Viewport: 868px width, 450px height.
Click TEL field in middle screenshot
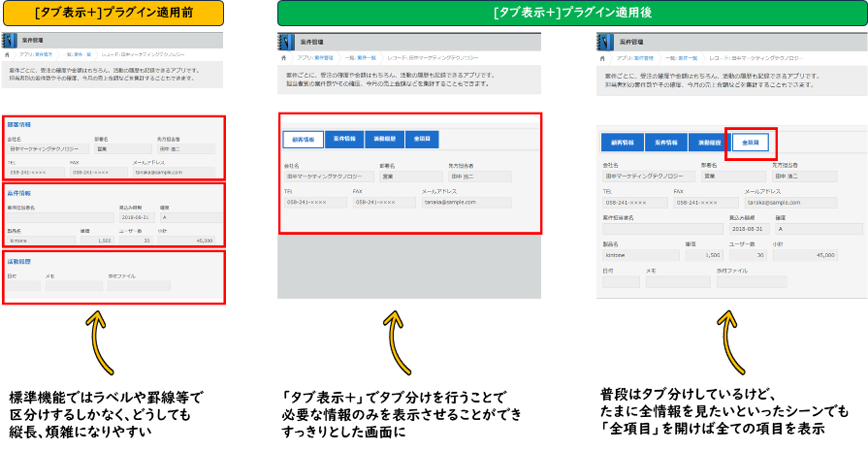[315, 202]
